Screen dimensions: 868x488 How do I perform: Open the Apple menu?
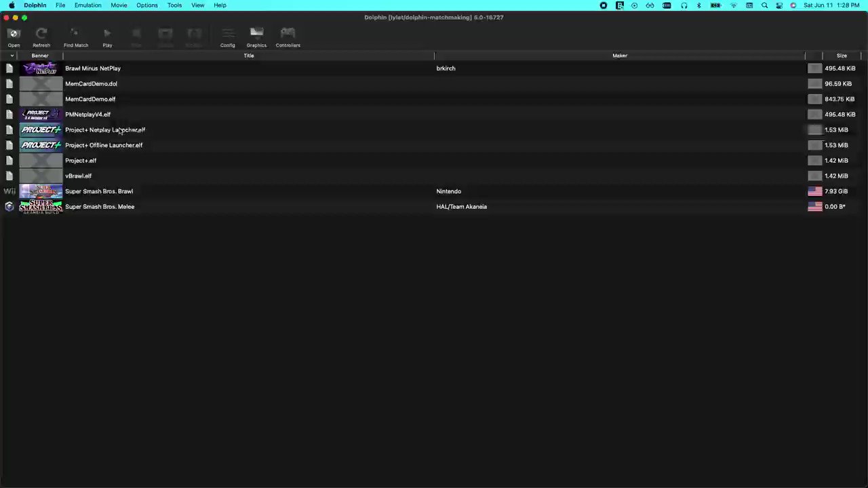tap(12, 5)
